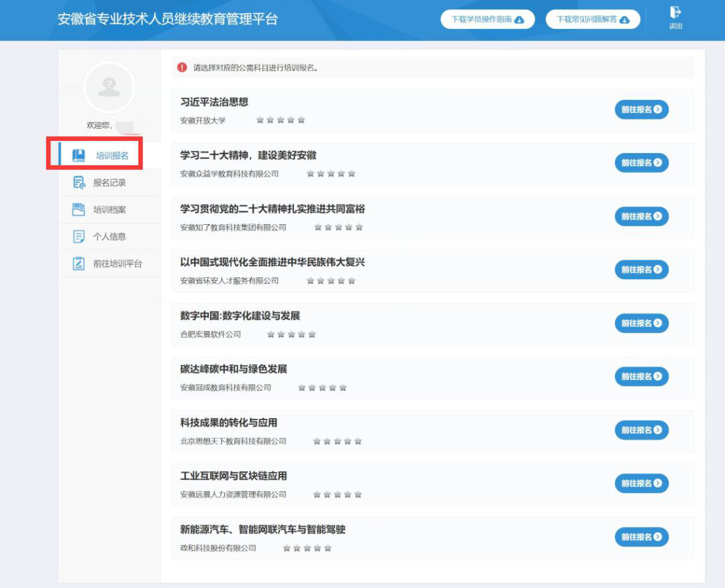
Task: Click the user avatar photo icon
Action: pos(108,88)
